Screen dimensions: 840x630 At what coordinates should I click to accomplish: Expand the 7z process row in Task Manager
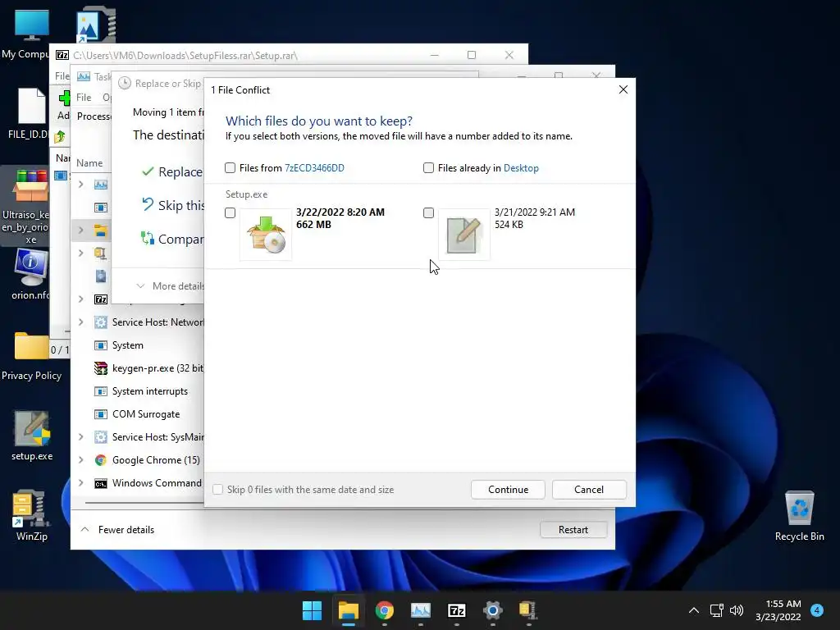[81, 299]
